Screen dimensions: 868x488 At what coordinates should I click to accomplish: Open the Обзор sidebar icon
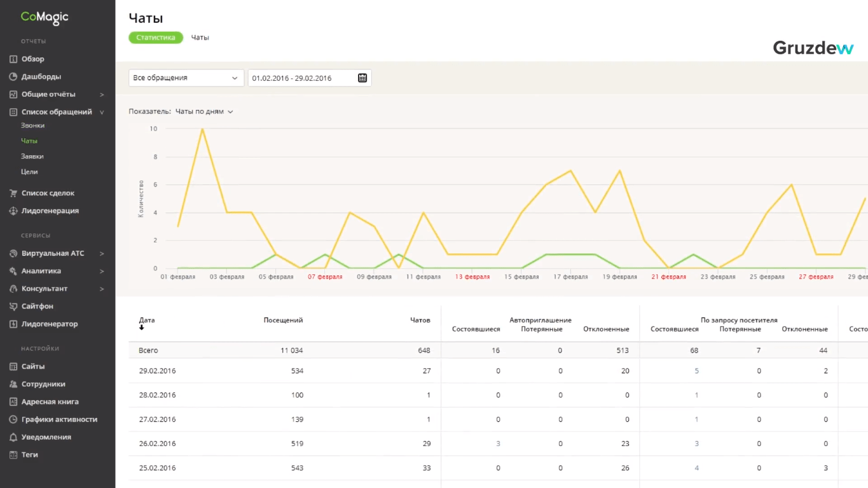[13, 59]
